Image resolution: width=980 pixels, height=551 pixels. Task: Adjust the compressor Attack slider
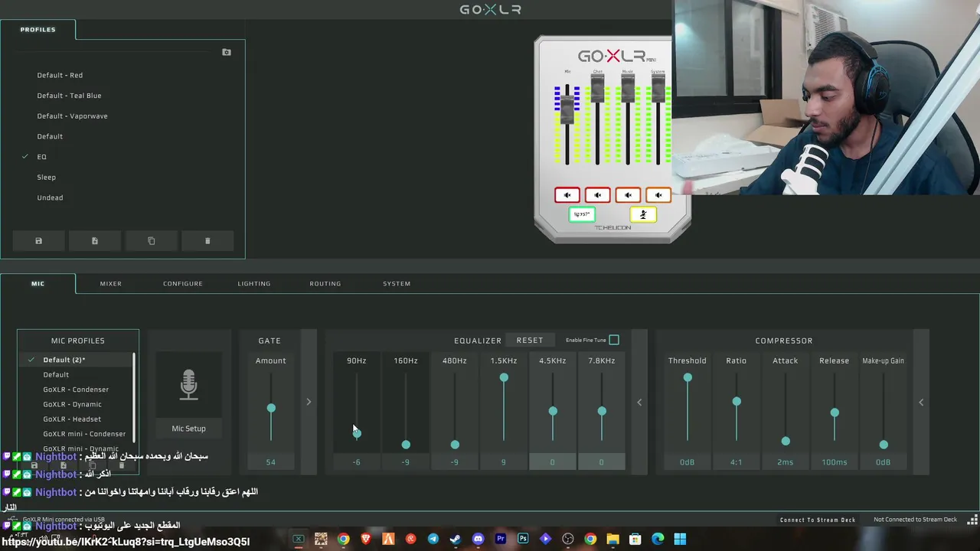[786, 441]
